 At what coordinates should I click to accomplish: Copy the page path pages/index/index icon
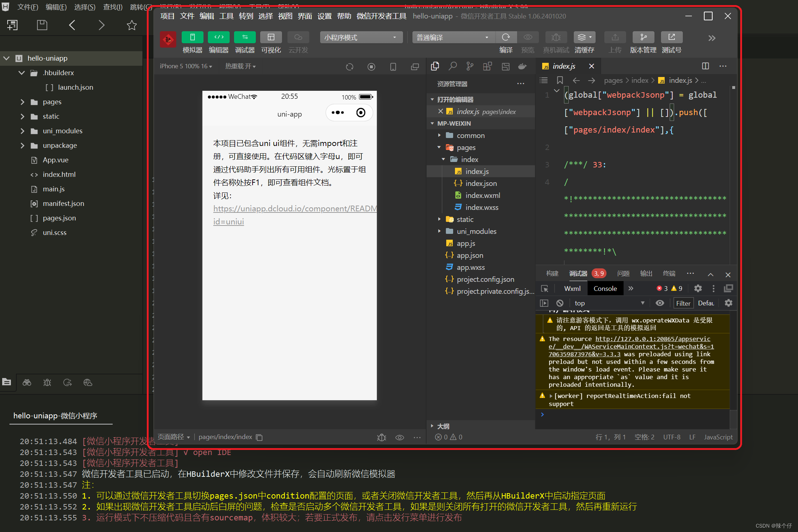259,437
